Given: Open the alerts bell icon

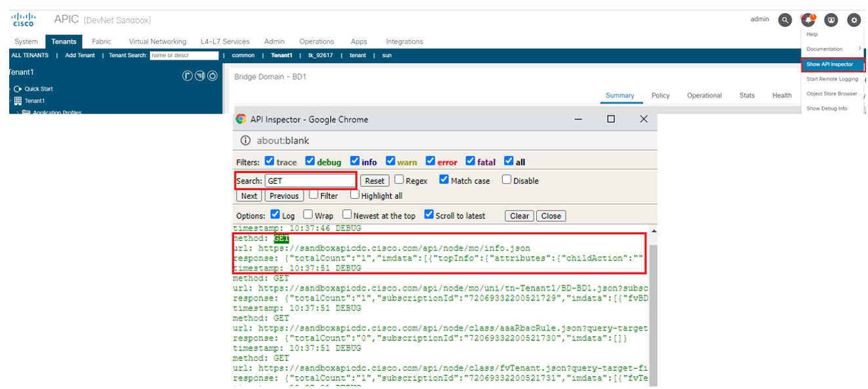Looking at the screenshot, I should 808,20.
